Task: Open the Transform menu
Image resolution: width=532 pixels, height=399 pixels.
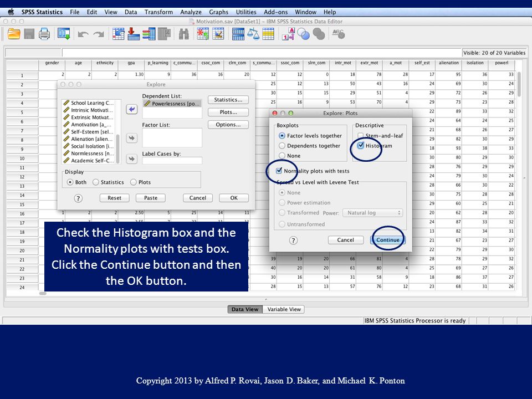Action: tap(158, 12)
